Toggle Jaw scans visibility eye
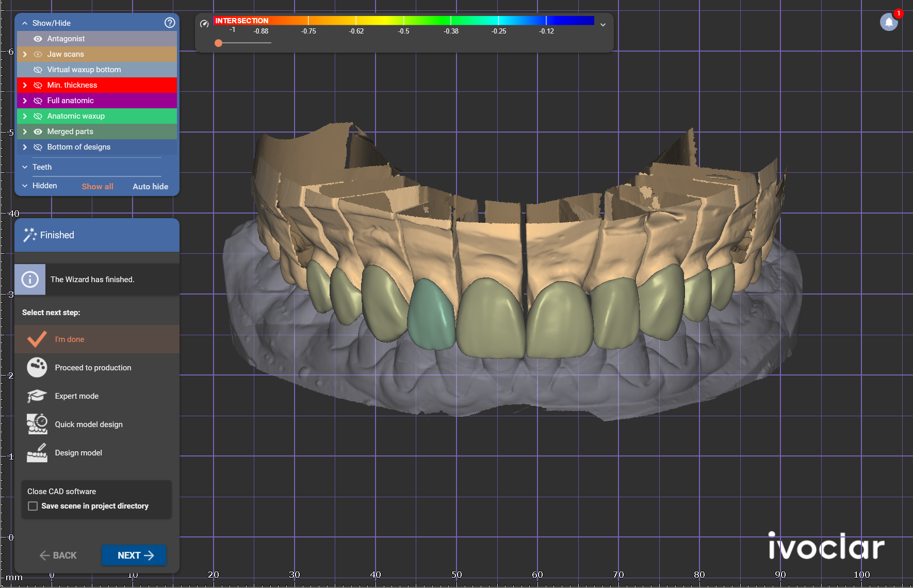Image resolution: width=913 pixels, height=588 pixels. 38,54
